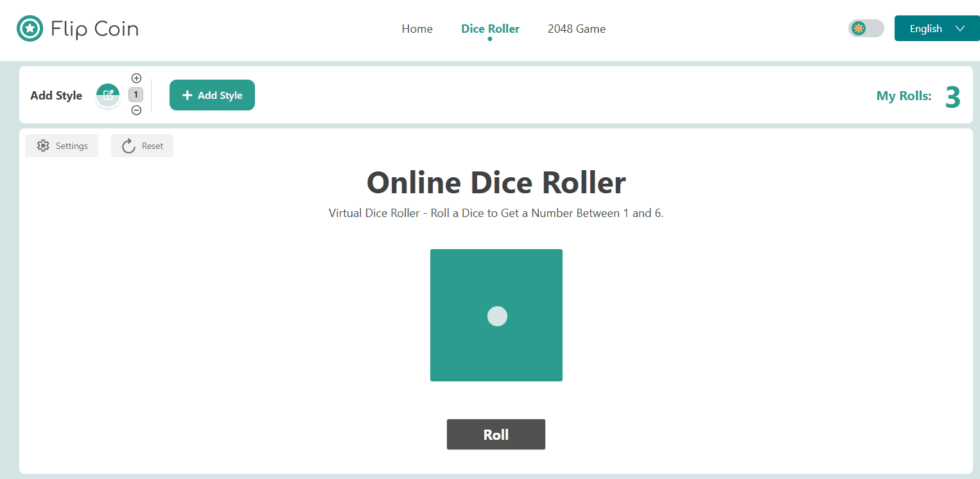Click the green dice face

pyautogui.click(x=496, y=315)
